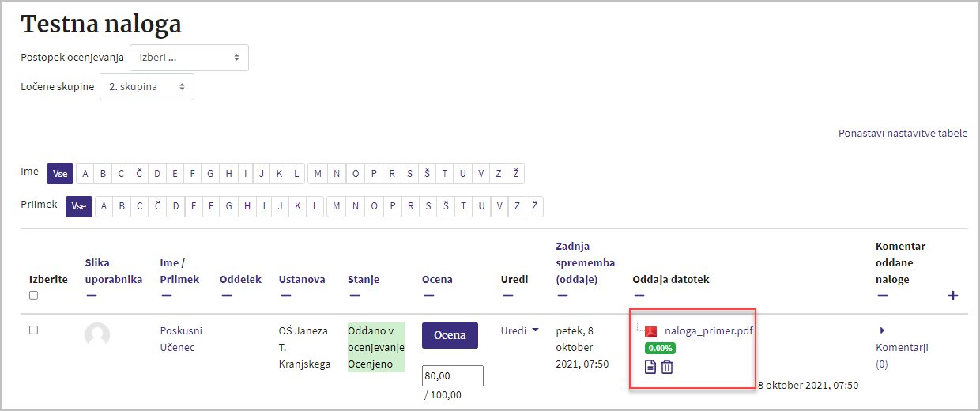
Task: Filter Ime by letter M
Action: click(x=318, y=174)
